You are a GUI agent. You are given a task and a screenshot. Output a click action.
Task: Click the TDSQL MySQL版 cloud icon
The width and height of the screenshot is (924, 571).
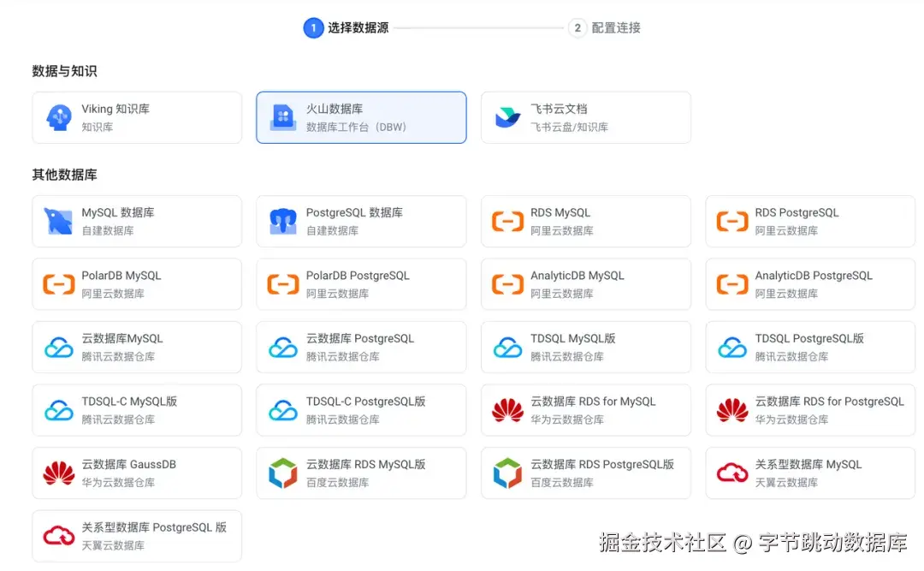[507, 348]
